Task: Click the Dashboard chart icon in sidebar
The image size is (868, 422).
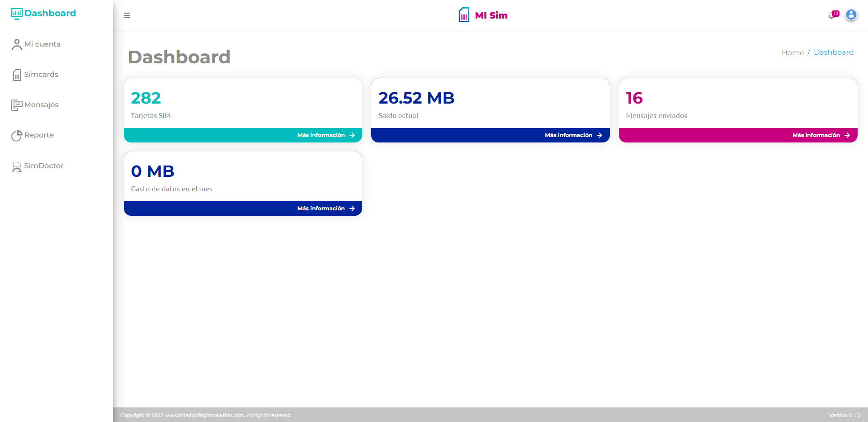Action: point(17,14)
